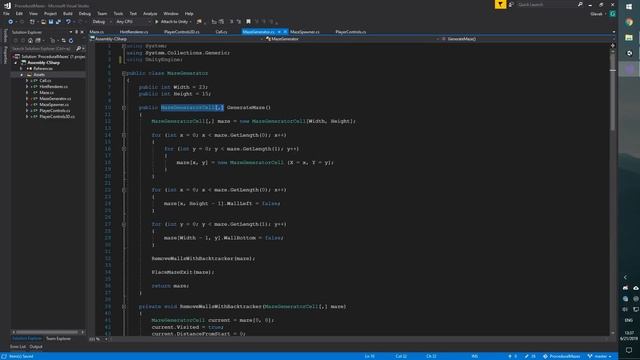Screen dimensions: 640x360
Task: Open the Analyze menu
Action: click(x=150, y=13)
